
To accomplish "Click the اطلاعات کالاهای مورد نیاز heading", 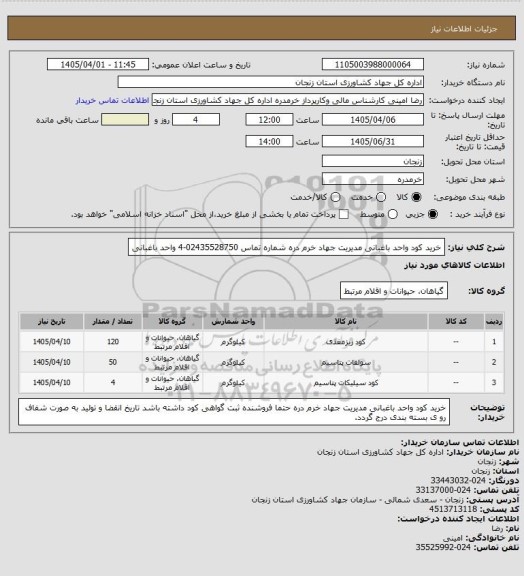I will pyautogui.click(x=454, y=265).
